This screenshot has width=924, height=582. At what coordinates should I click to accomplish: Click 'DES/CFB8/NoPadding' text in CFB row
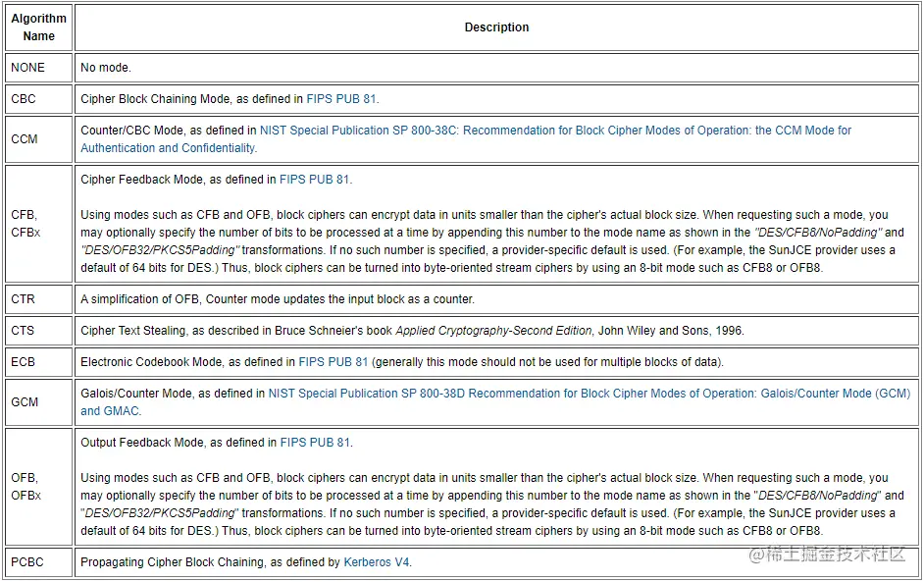coord(818,233)
